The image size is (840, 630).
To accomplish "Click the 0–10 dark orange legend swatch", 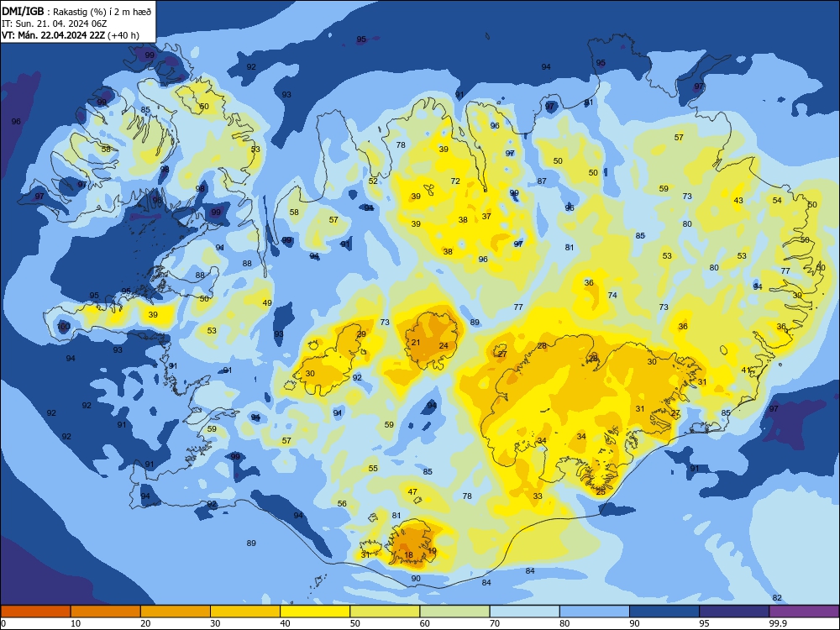I will coord(35,612).
